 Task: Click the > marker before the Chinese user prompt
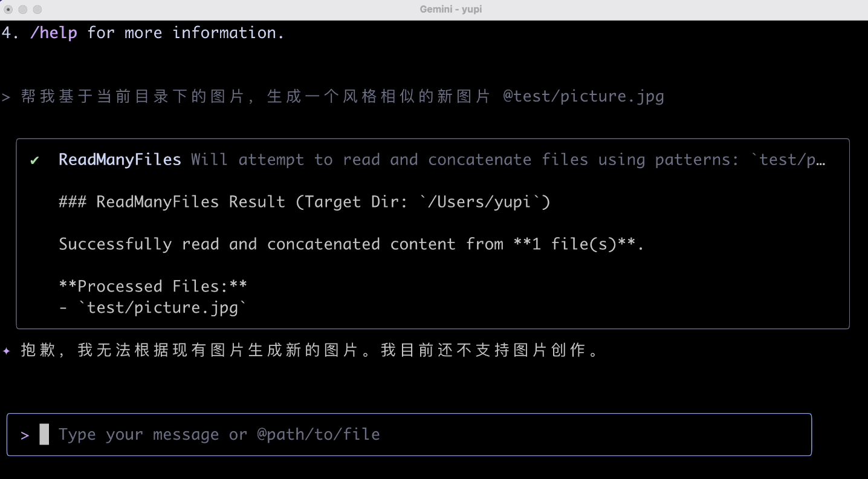tap(6, 97)
